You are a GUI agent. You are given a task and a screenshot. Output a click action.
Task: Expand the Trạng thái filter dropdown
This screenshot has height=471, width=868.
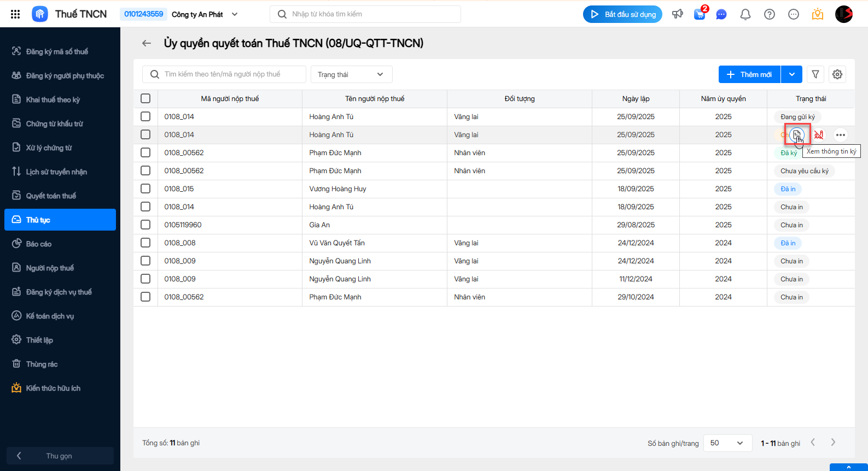click(351, 74)
